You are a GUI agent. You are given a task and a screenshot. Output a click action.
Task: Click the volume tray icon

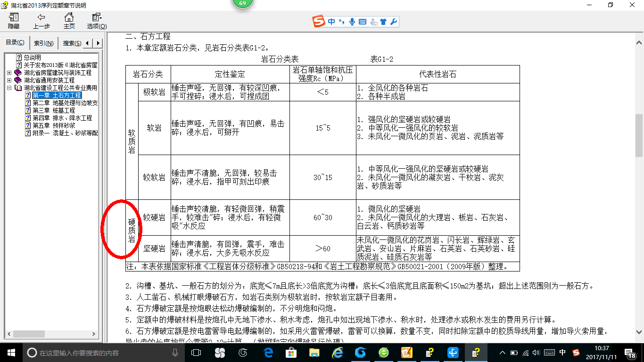537,353
